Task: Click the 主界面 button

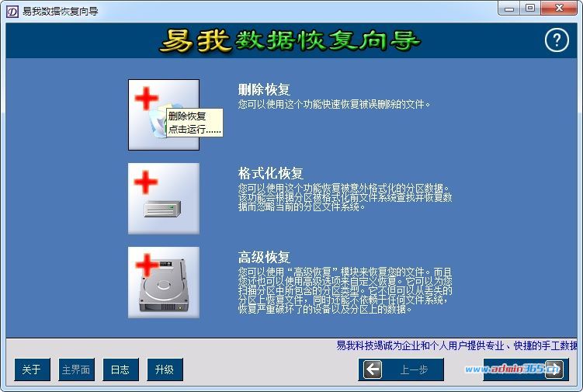Action: tap(77, 369)
